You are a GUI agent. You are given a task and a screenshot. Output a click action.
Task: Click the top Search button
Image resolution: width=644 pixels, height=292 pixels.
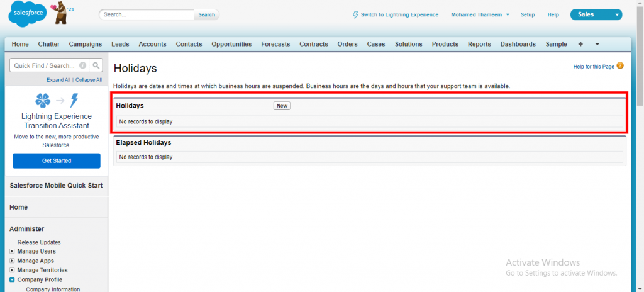206,15
